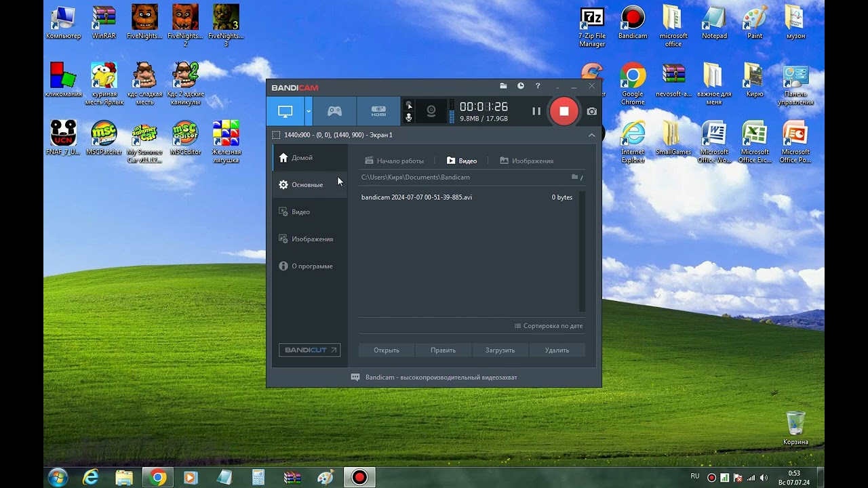Open the Компьютер desktop icon
The width and height of the screenshot is (868, 488).
click(x=63, y=22)
